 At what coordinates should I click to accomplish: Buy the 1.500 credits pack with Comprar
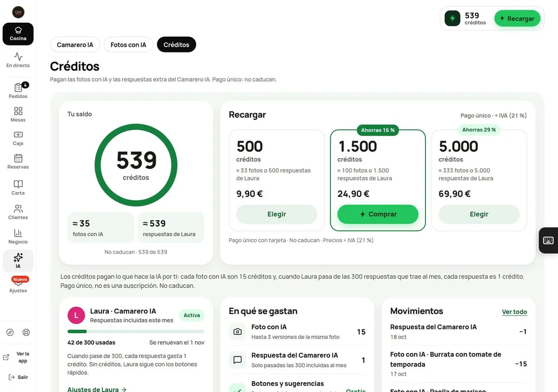pos(378,214)
